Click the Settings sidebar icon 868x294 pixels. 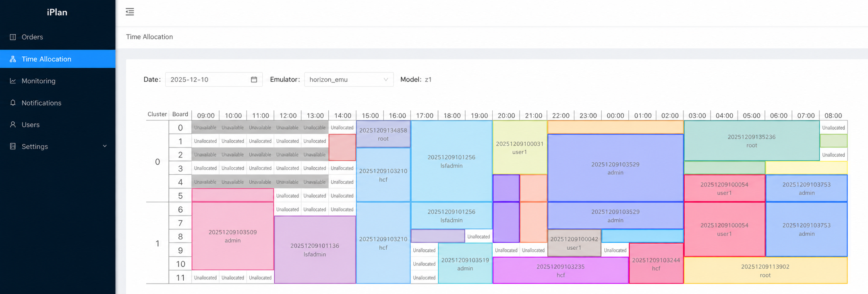[x=13, y=146]
